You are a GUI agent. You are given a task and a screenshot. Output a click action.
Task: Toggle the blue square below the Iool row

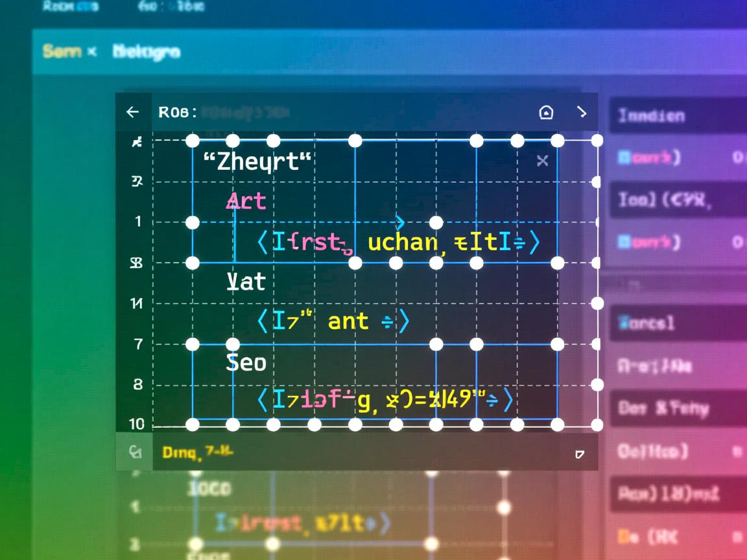pyautogui.click(x=625, y=242)
